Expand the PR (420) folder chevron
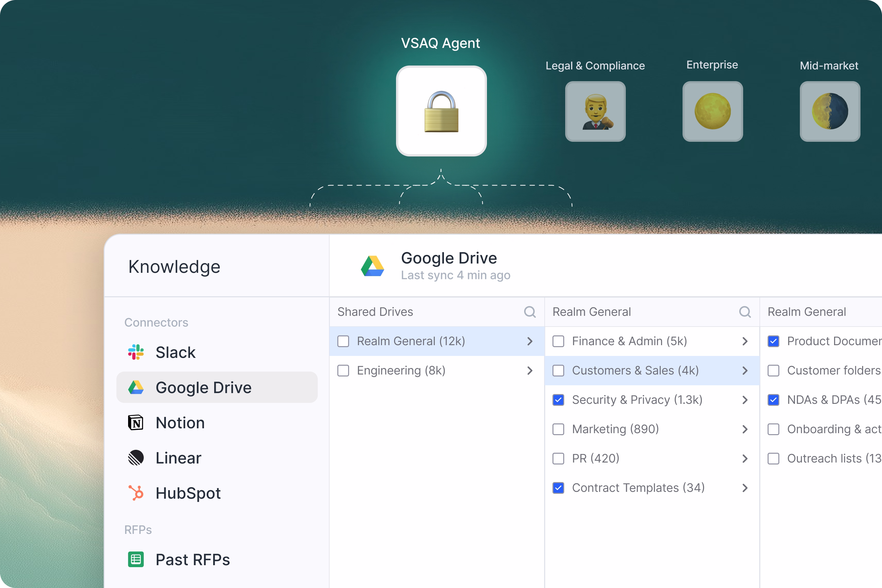Viewport: 882px width, 588px height. click(x=745, y=458)
